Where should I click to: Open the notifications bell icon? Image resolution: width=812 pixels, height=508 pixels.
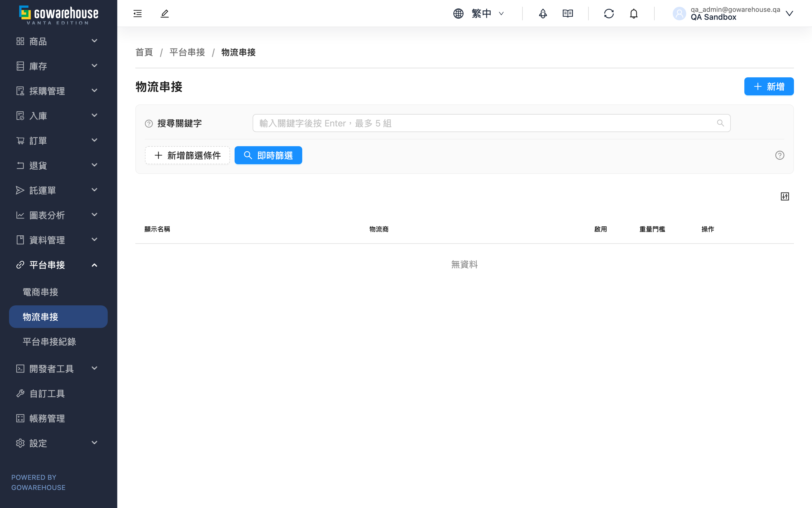tap(634, 14)
